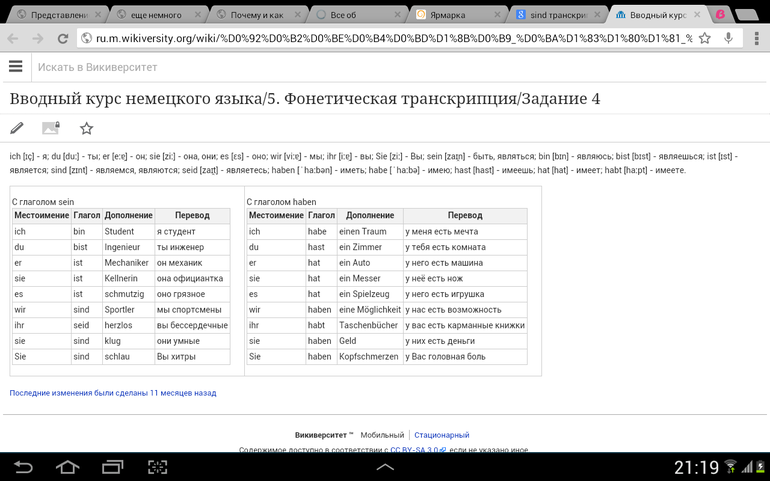Close the 'Все об' tab

(397, 15)
